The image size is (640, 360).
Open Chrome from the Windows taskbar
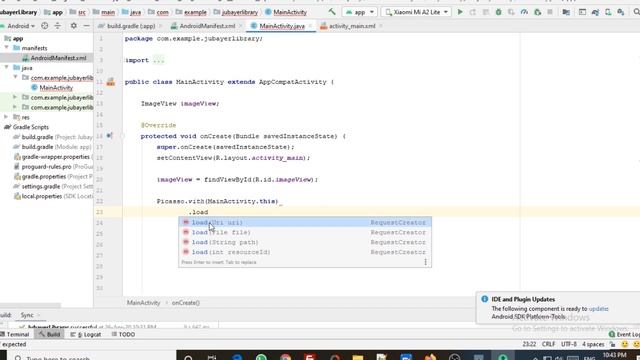pyautogui.click(x=285, y=357)
